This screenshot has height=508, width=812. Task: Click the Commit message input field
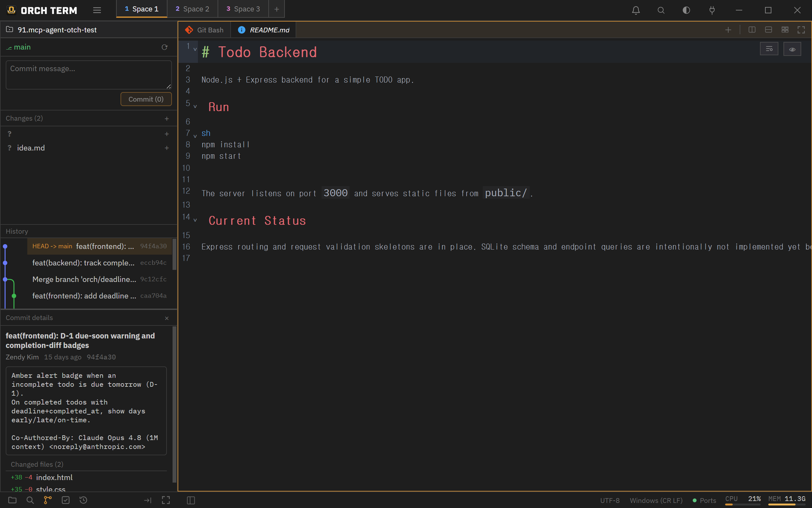[x=88, y=75]
